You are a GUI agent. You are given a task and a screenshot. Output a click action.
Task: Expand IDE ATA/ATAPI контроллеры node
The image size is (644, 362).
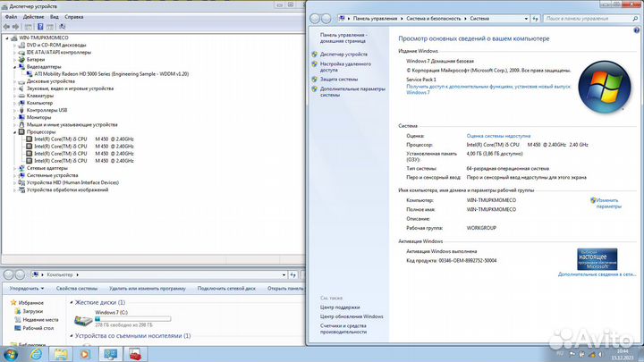(x=15, y=53)
